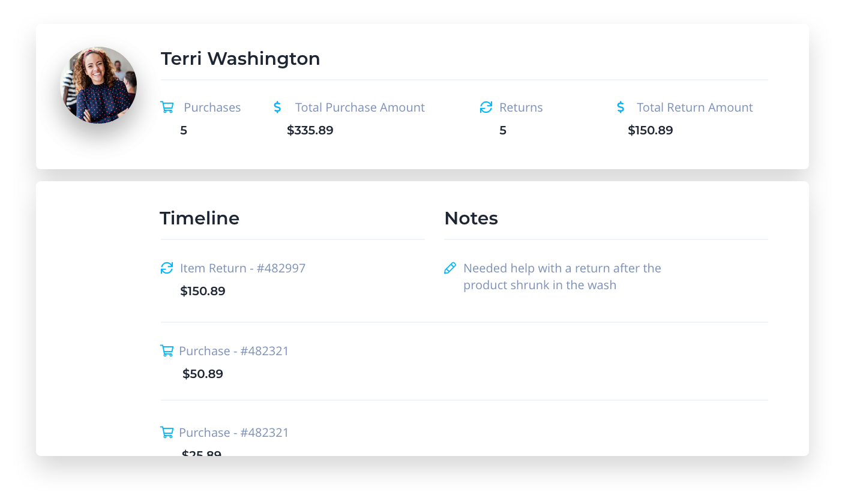Select the Terri Washington name heading
Viewport: 845px width, 504px height.
[240, 59]
